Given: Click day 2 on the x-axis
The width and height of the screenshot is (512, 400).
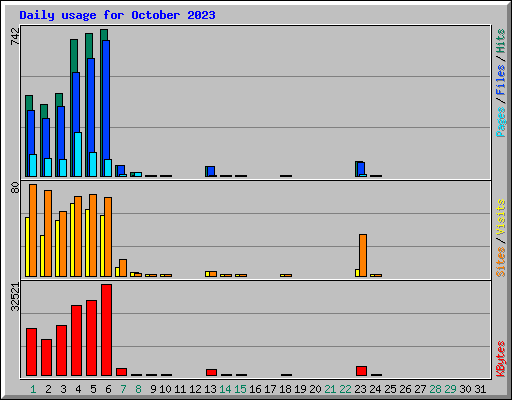Looking at the screenshot, I should coord(48,389).
